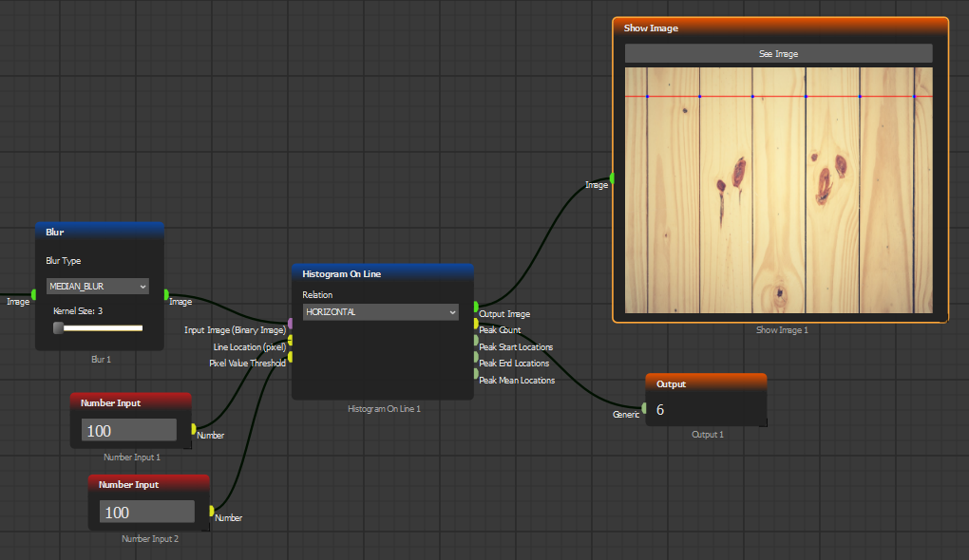969x560 pixels.
Task: Select the Histogram On Line node header
Action: click(382, 273)
